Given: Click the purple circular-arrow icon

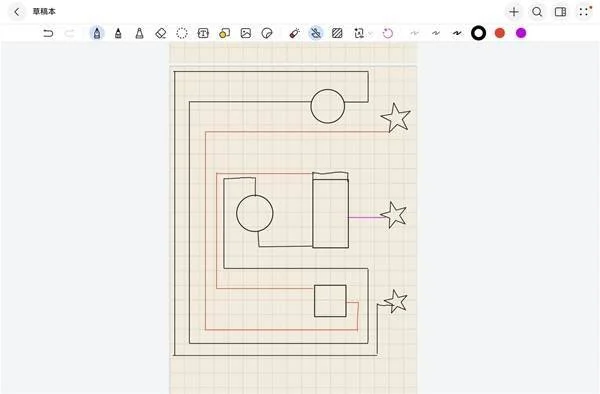Looking at the screenshot, I should 388,33.
